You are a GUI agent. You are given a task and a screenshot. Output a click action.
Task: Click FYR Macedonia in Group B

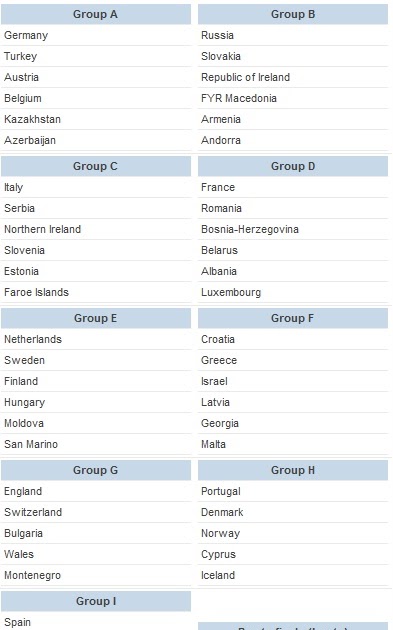239,98
